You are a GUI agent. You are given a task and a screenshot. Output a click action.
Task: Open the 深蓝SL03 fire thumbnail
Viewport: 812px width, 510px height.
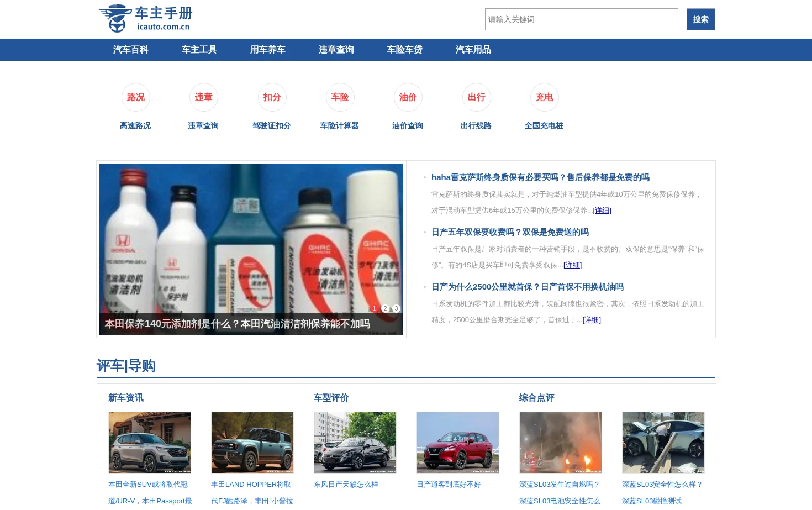pyautogui.click(x=561, y=443)
